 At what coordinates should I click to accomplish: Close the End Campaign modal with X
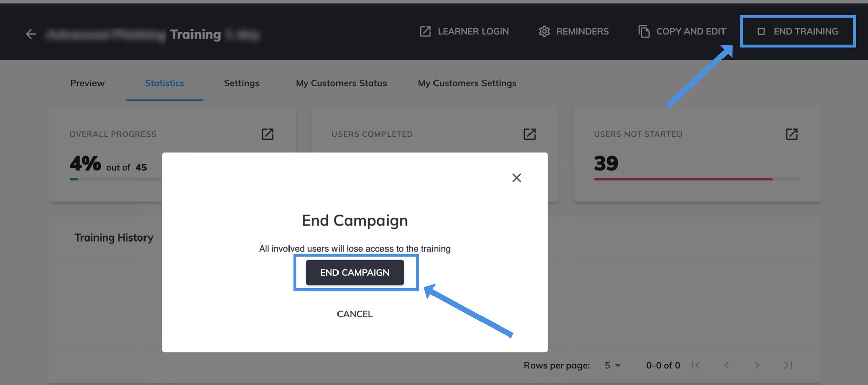tap(516, 178)
